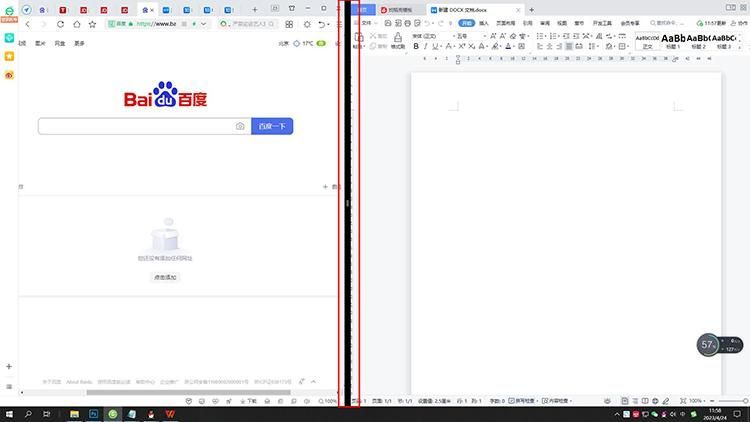Open the browser extensions grid icon
The height and width of the screenshot is (422, 750).
289,24
